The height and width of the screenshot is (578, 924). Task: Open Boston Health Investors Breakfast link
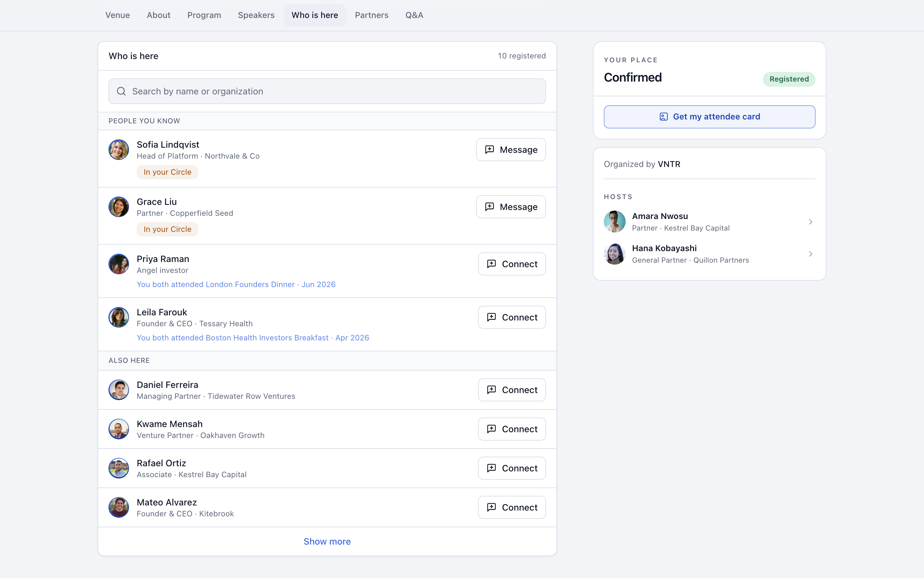(253, 337)
